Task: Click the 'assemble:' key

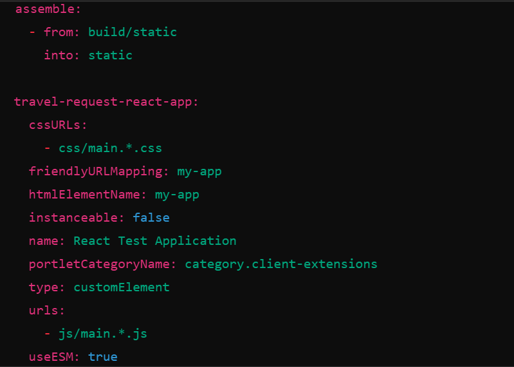Action: (48, 9)
